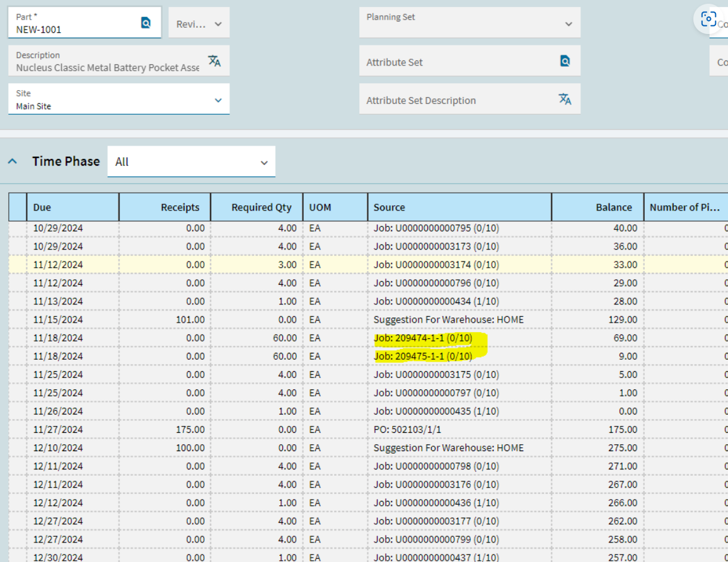Click balance value 69.00
The width and height of the screenshot is (728, 562).
point(625,338)
